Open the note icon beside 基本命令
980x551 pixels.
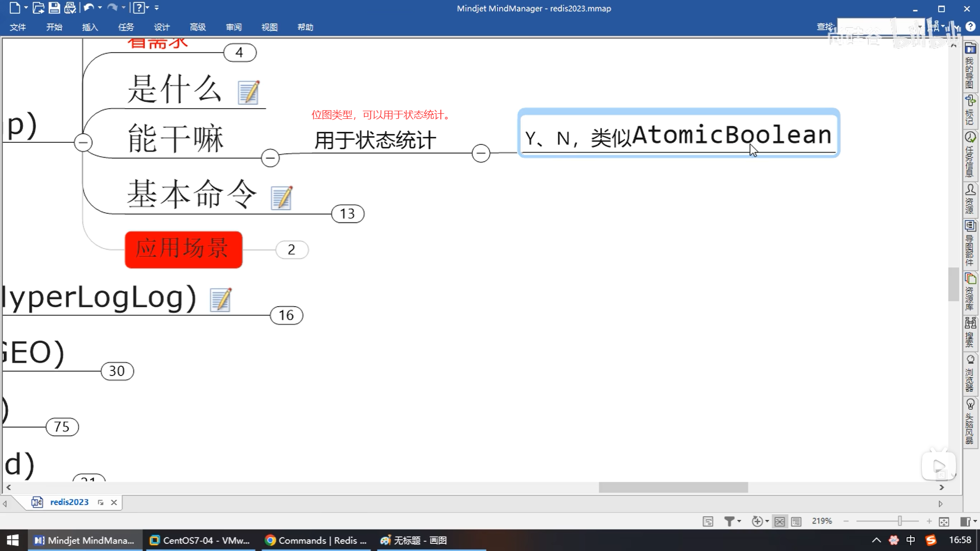pyautogui.click(x=281, y=198)
